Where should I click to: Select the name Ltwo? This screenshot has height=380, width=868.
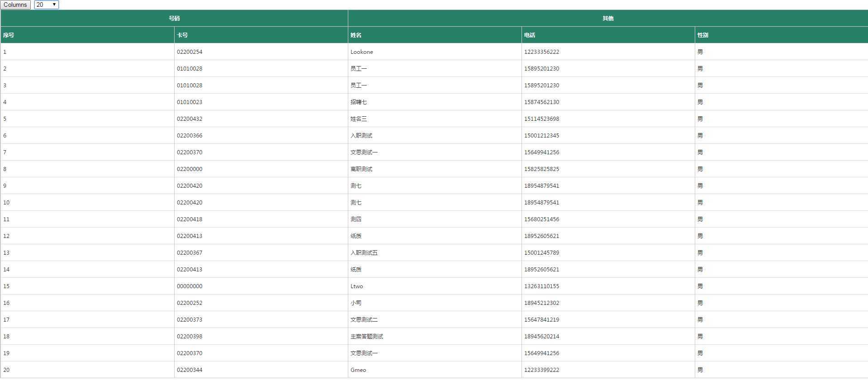click(357, 286)
